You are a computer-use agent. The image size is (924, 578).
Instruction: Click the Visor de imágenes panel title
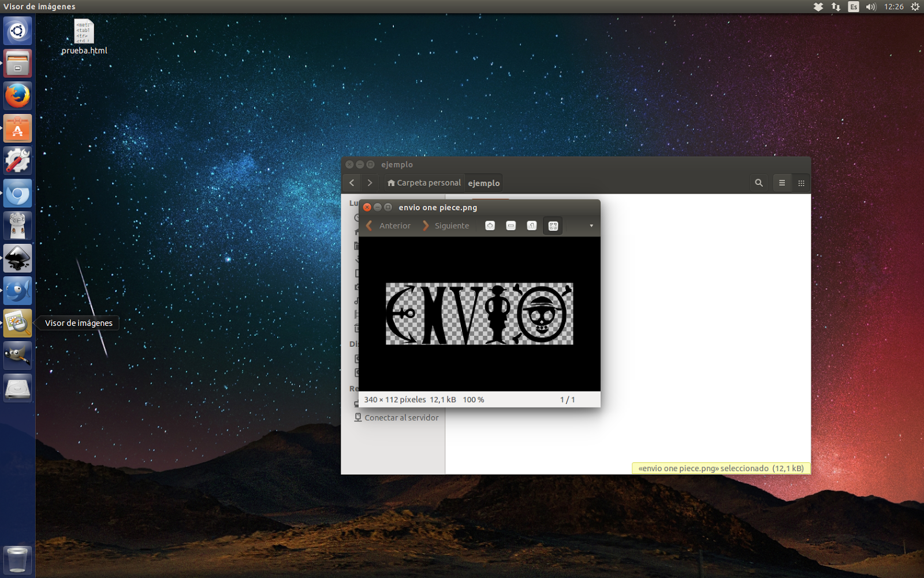[x=39, y=7]
